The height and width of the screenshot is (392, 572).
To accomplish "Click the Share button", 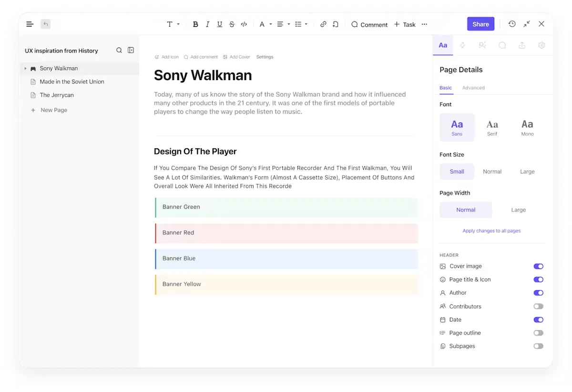I will click(480, 24).
